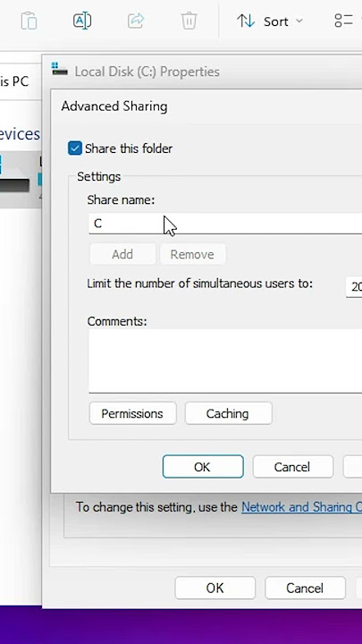Open the Sort dropdown in Explorer

(270, 21)
